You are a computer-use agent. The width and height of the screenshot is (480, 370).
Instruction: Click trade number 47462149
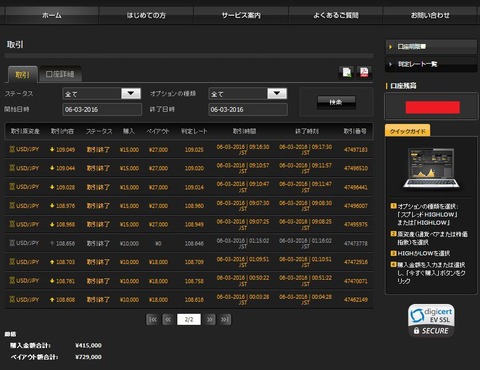click(x=356, y=300)
